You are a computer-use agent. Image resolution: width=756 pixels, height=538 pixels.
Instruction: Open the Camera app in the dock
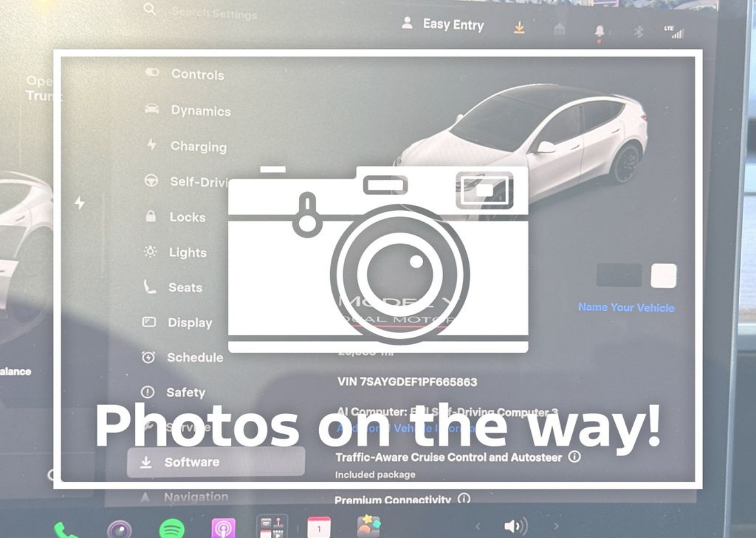coord(119,529)
